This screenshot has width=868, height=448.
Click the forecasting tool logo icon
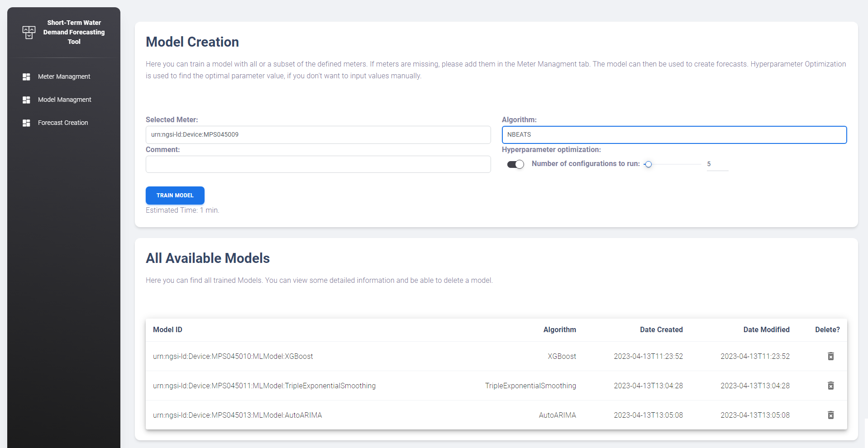(x=29, y=32)
